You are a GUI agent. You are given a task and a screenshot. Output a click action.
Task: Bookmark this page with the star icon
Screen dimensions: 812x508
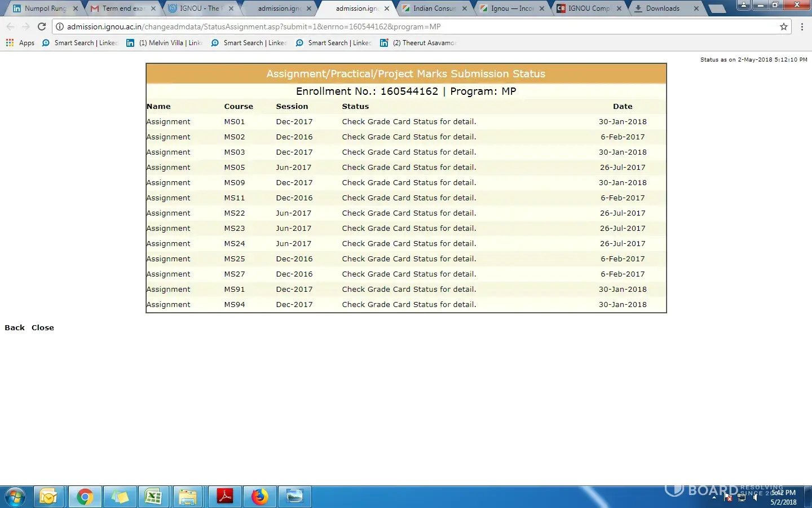tap(783, 27)
